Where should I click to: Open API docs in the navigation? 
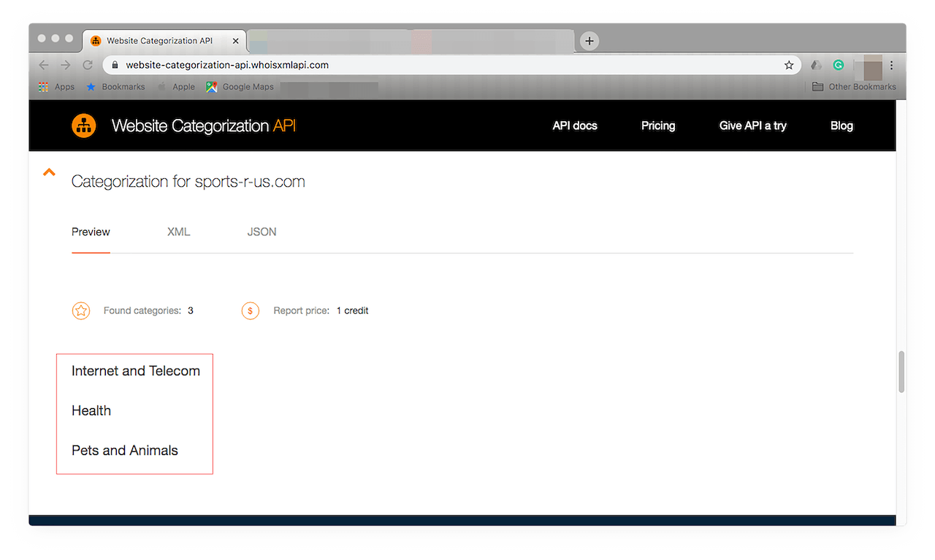point(575,126)
